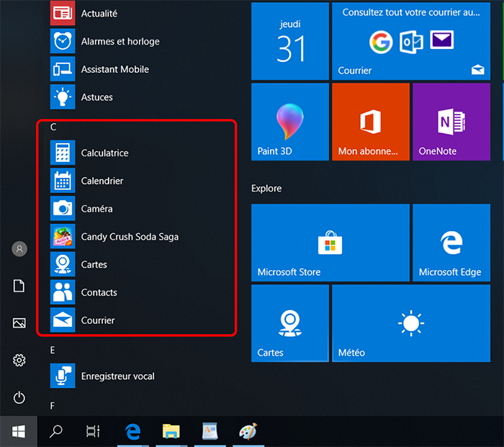504x447 pixels.
Task: Open the Calendrier app icon
Action: pos(63,180)
